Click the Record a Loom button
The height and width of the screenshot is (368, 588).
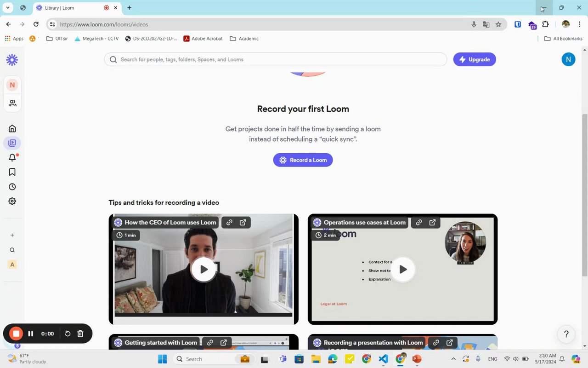click(303, 160)
